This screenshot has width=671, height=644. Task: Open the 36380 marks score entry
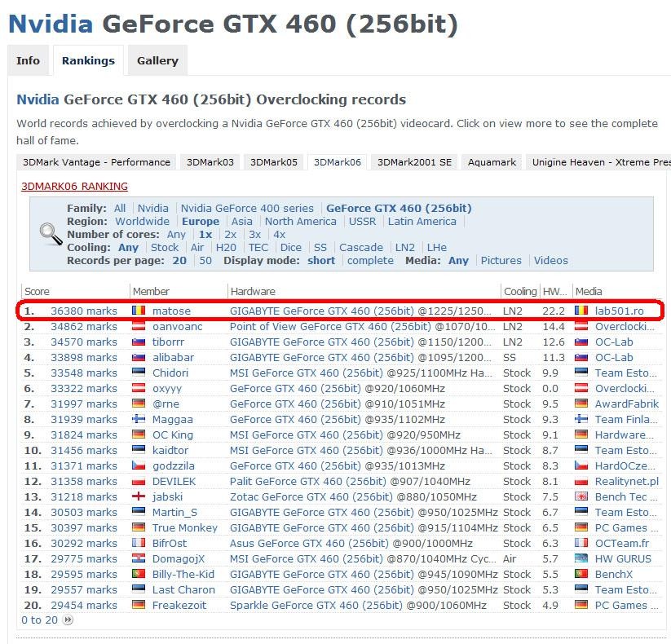pyautogui.click(x=84, y=311)
